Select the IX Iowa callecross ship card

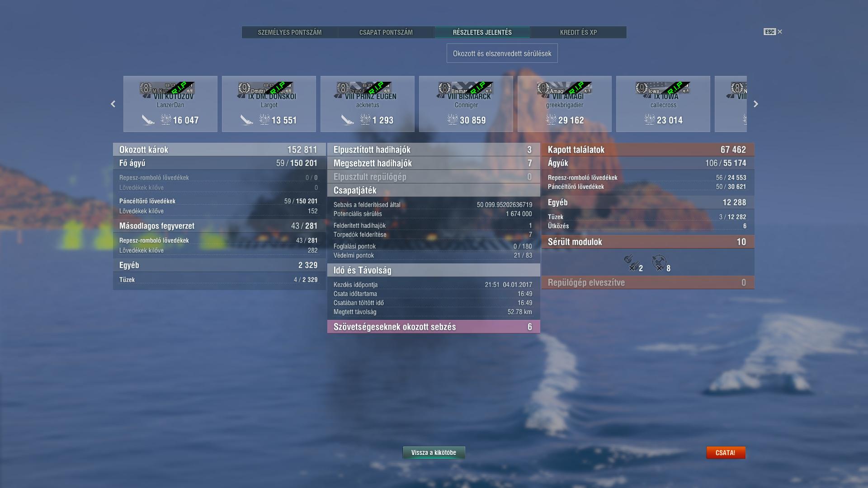click(x=663, y=104)
